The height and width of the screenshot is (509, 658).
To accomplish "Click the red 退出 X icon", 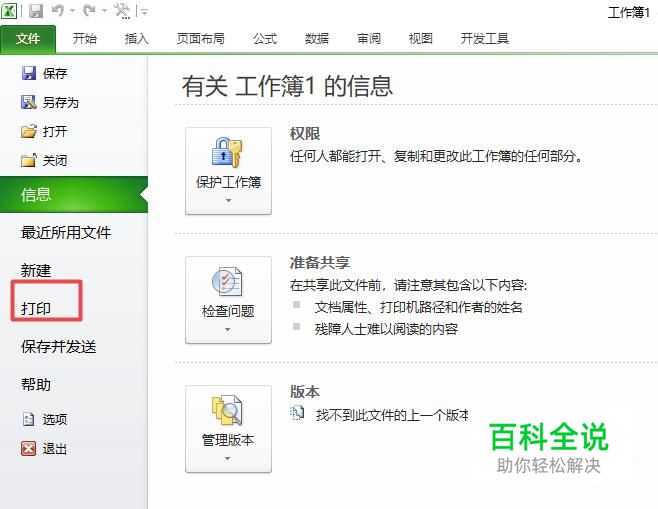I will [29, 449].
